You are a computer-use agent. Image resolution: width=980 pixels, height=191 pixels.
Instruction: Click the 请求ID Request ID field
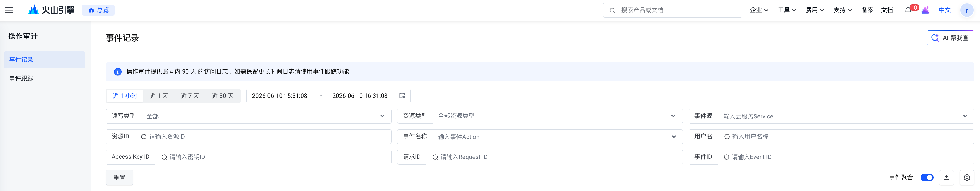[x=554, y=157]
